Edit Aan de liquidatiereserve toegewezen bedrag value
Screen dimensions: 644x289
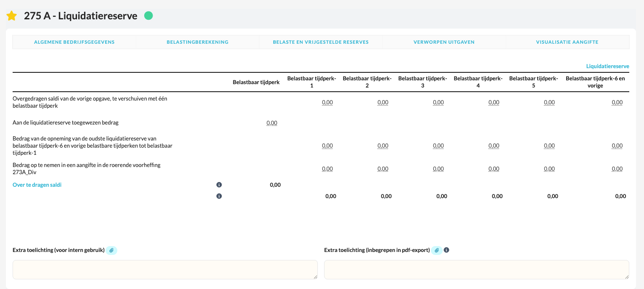pyautogui.click(x=272, y=123)
